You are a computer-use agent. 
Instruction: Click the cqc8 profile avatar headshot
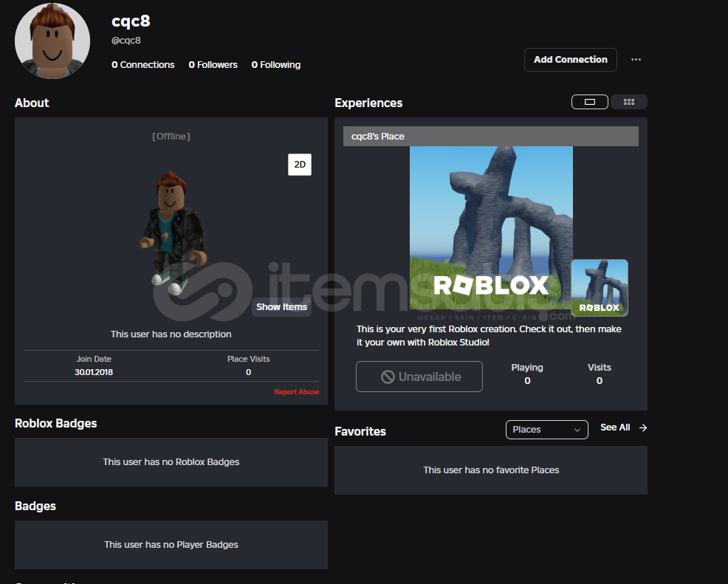pos(52,41)
